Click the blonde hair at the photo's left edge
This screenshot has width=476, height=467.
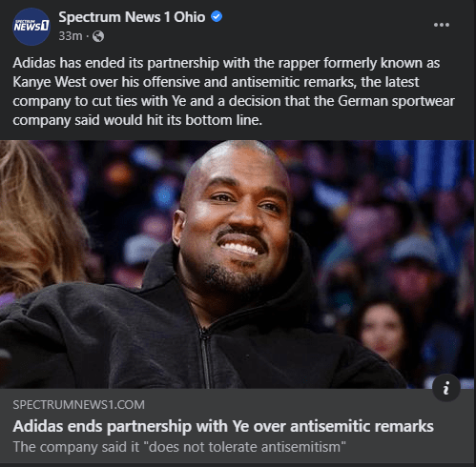(x=35, y=219)
